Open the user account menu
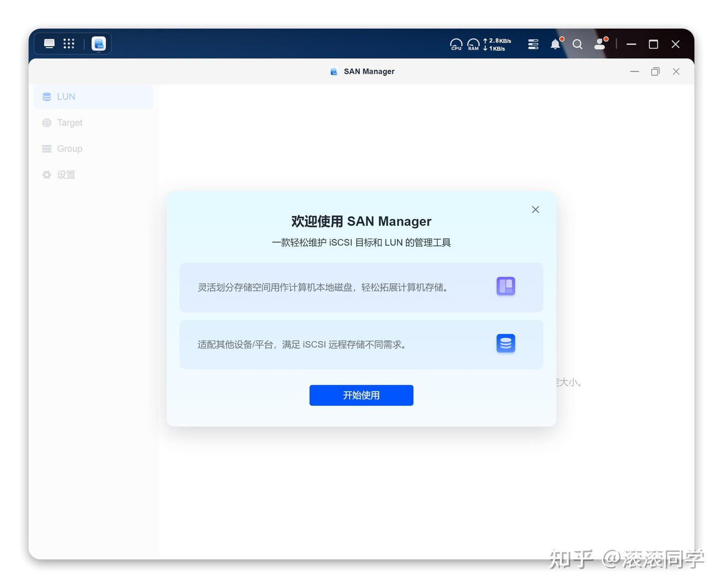The image size is (723, 588). (600, 44)
